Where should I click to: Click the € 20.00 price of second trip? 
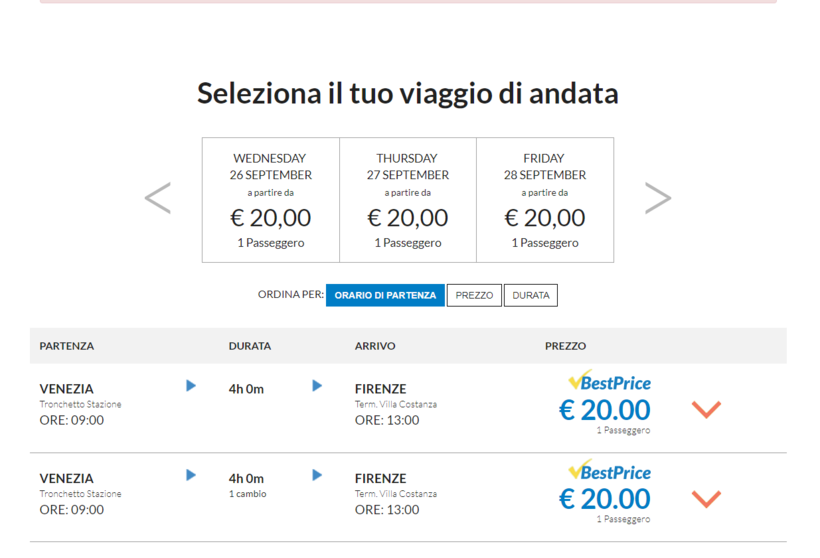604,499
